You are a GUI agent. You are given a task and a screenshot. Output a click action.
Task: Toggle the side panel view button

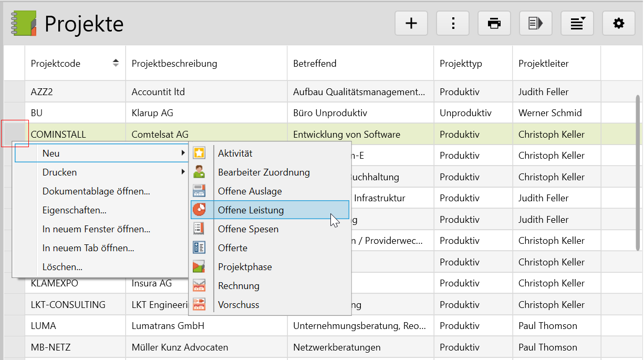(535, 24)
